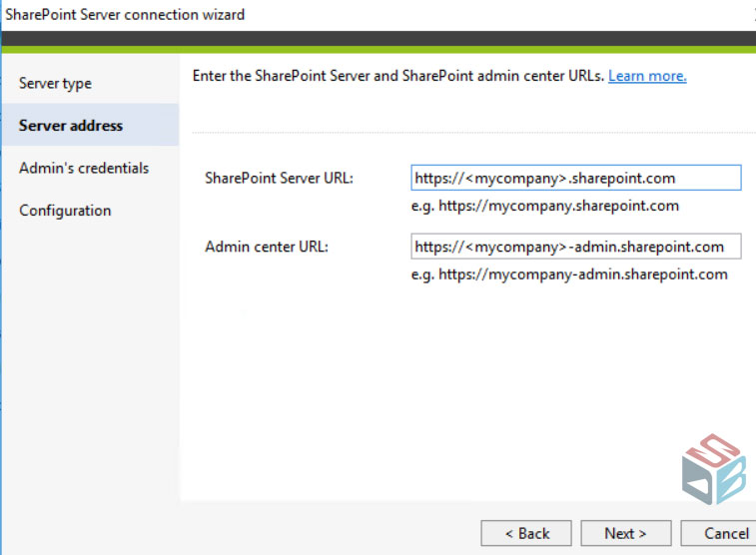
Task: Open the Admin's credentials step
Action: tap(84, 168)
